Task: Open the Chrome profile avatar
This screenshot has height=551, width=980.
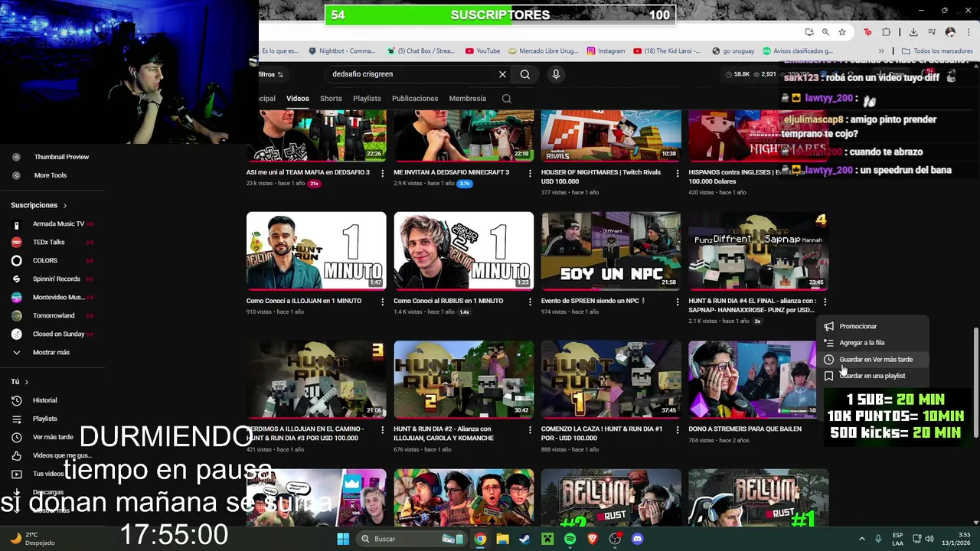Action: point(950,32)
